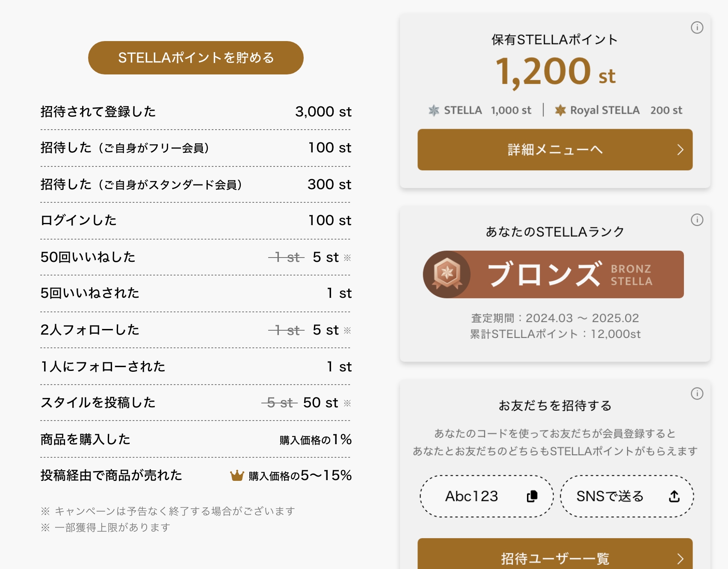
Task: Click the copy icon beside Abc123
Action: pyautogui.click(x=532, y=496)
